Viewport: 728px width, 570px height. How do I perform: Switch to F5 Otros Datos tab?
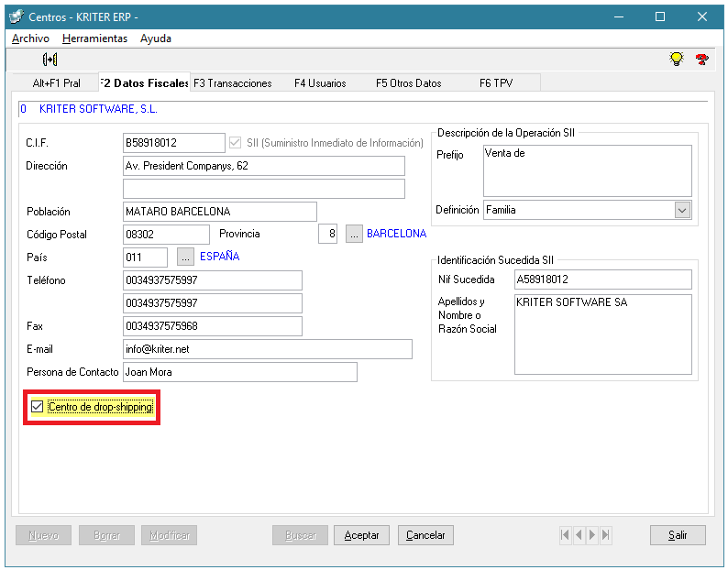coord(409,83)
